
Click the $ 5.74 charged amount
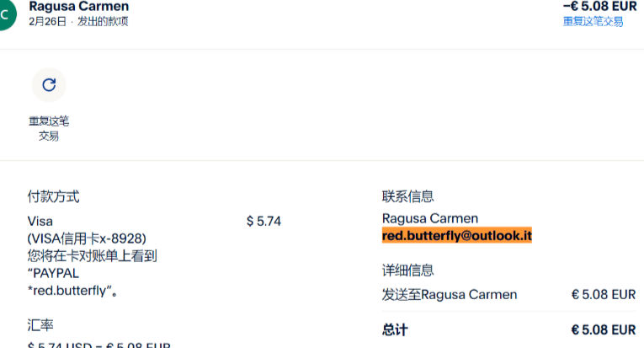tap(263, 222)
